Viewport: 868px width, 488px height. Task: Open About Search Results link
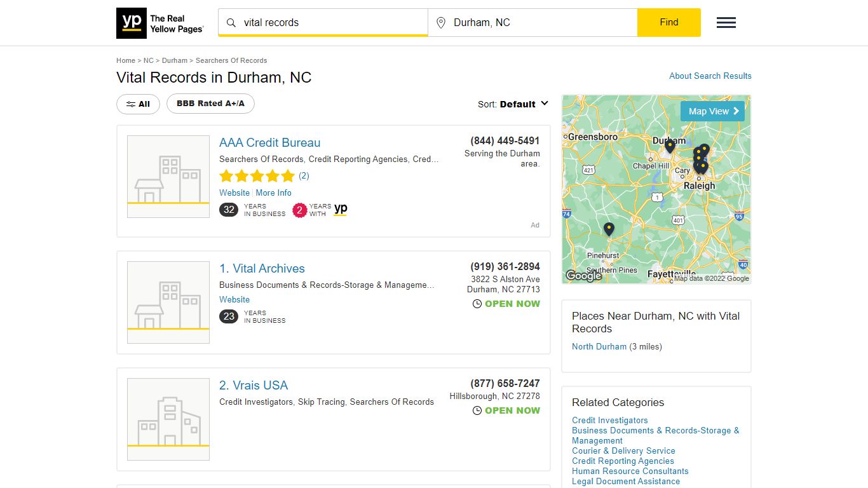click(x=710, y=76)
